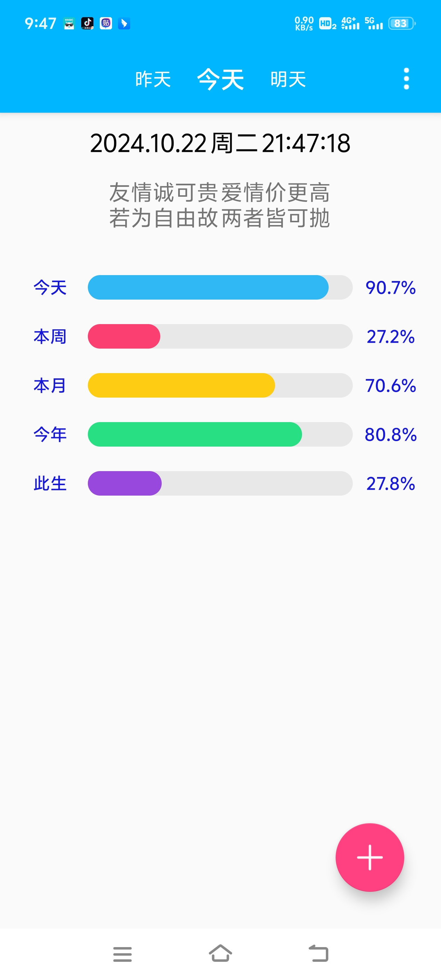Tap the pink plus add button
Image resolution: width=441 pixels, height=980 pixels.
(x=370, y=857)
